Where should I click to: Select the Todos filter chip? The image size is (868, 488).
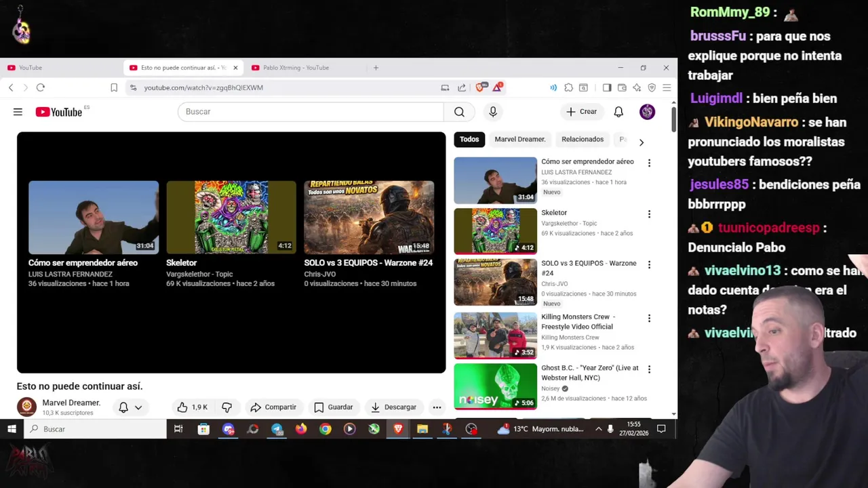pos(469,139)
